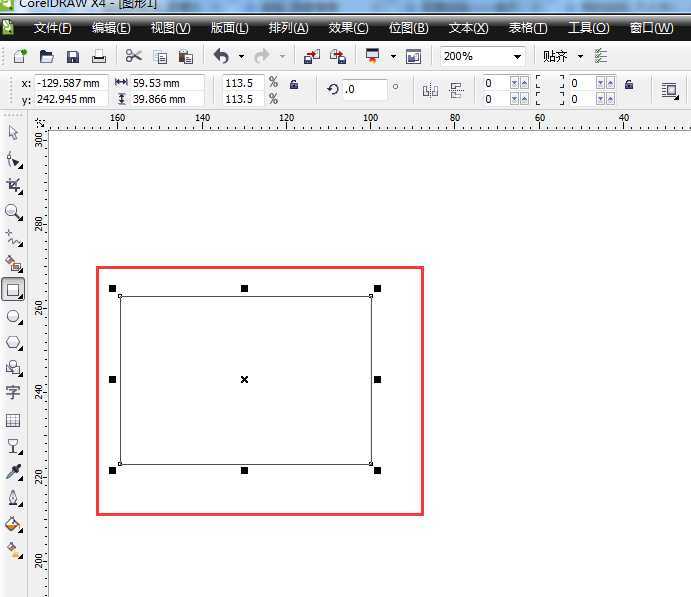
Task: Select the Text tool (字)
Action: (x=13, y=393)
